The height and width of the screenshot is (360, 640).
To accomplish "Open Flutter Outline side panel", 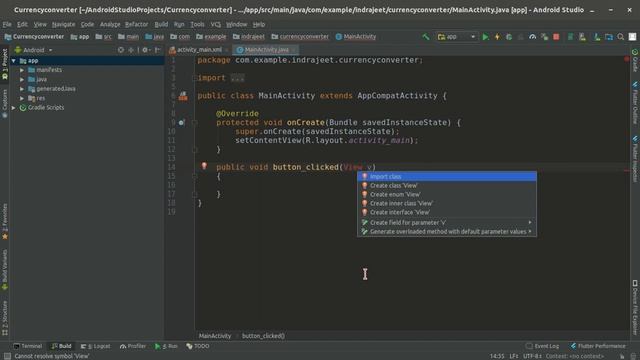I will 635,103.
